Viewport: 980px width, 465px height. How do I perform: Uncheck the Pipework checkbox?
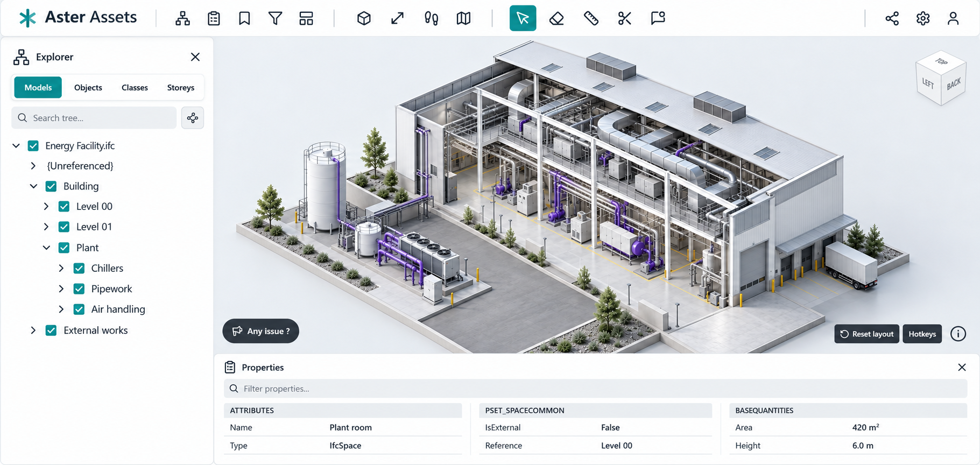79,288
